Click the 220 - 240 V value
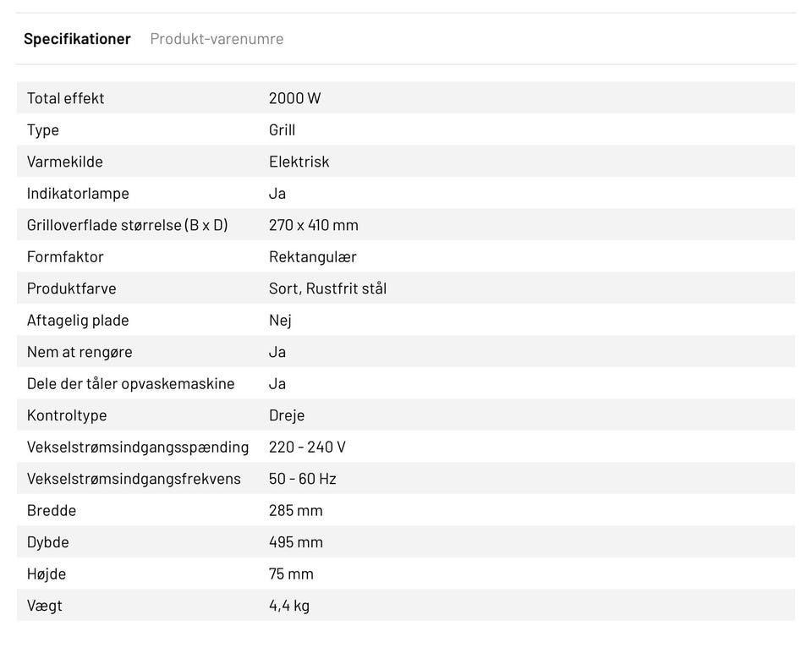The height and width of the screenshot is (648, 812). tap(307, 448)
